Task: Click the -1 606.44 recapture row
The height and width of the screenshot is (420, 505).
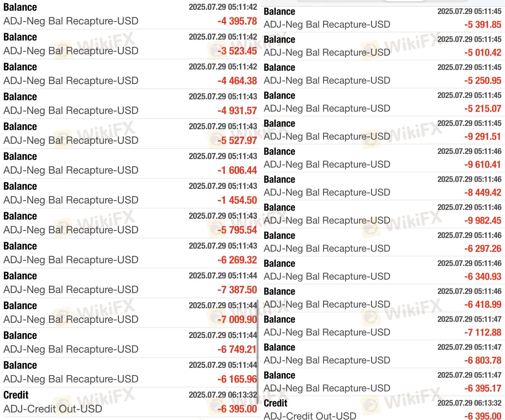Action: tap(130, 163)
